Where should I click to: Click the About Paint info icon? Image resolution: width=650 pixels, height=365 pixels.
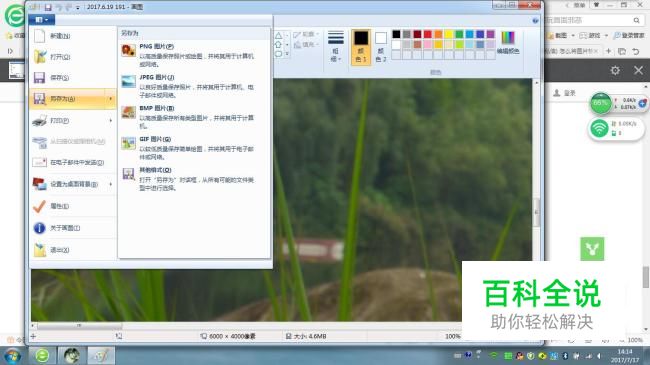tap(39, 228)
